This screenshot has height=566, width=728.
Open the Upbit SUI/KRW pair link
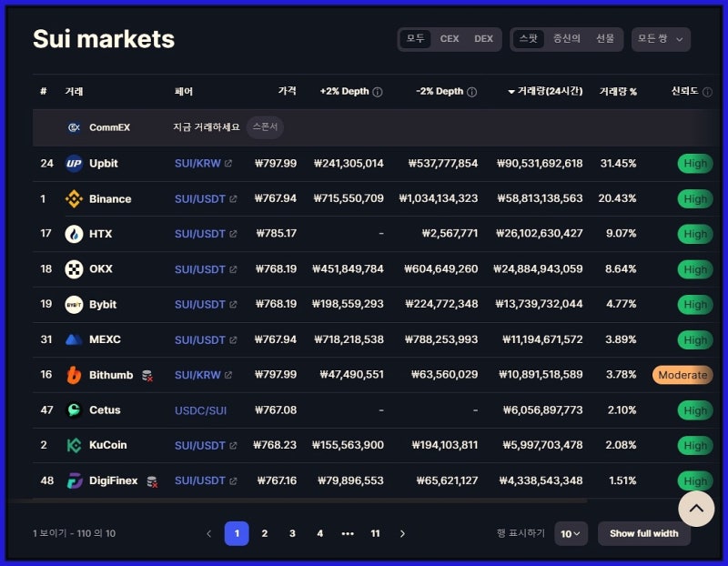[197, 164]
